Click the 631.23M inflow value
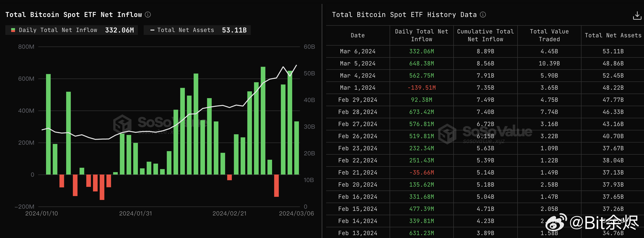 [x=422, y=233]
